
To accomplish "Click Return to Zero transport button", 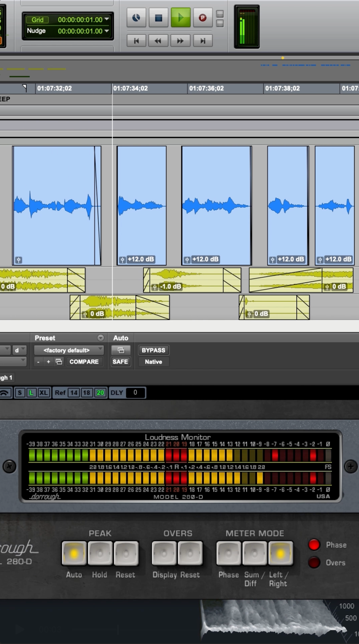I will pos(136,41).
